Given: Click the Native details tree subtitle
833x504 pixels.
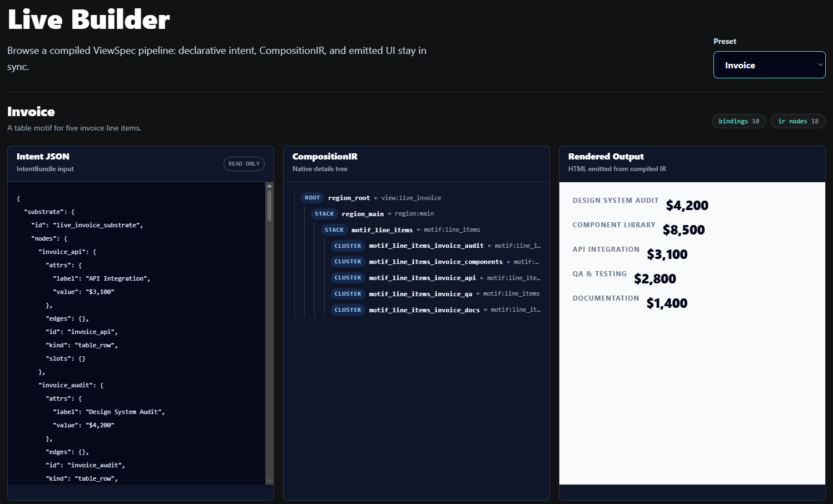Looking at the screenshot, I should [320, 169].
